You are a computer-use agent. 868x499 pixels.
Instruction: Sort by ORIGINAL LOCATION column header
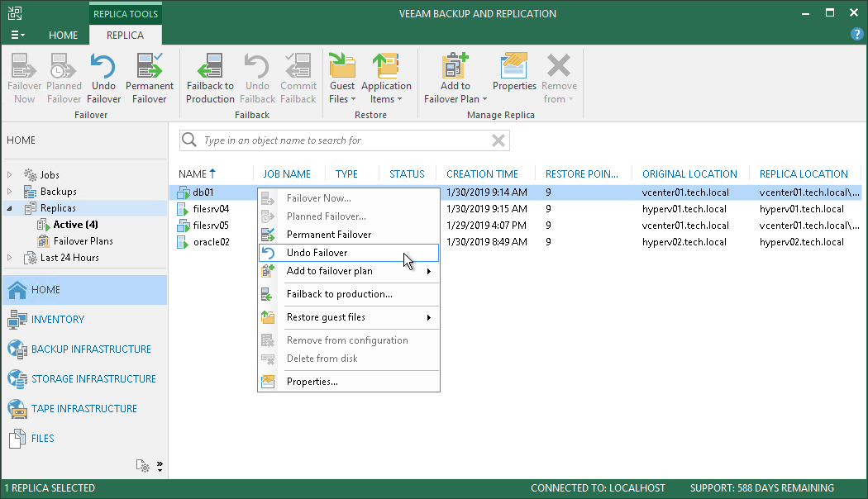pyautogui.click(x=689, y=173)
